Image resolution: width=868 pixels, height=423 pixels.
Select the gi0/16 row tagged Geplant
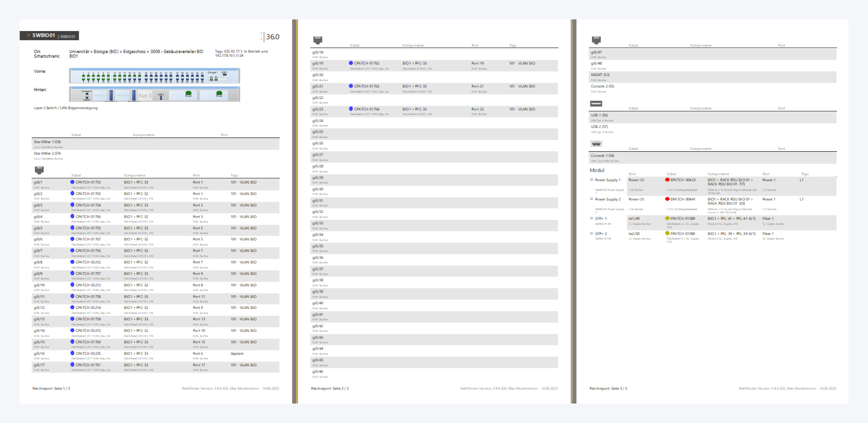[155, 356]
